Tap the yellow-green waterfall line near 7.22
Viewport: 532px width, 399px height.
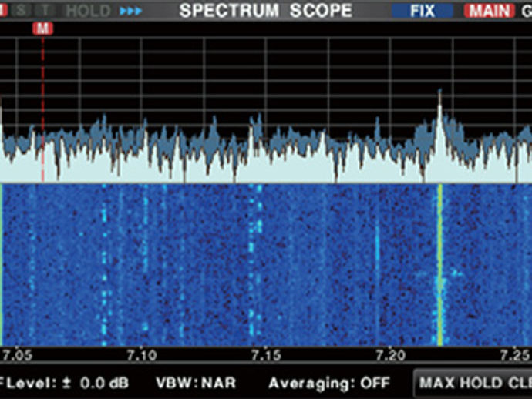[x=440, y=264]
